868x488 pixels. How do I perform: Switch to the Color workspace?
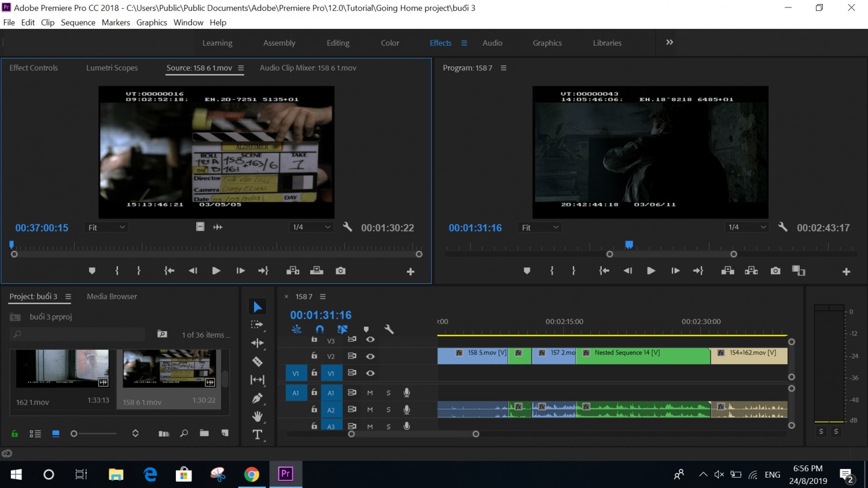point(390,43)
